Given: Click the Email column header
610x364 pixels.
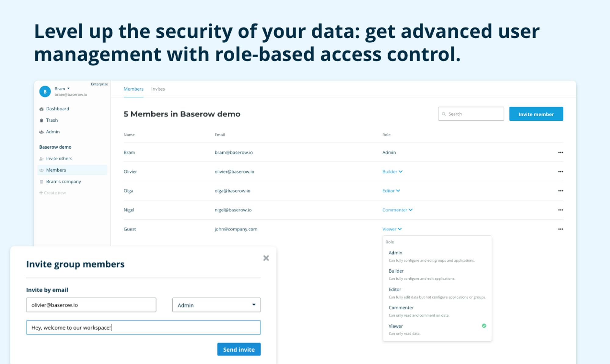Looking at the screenshot, I should click(220, 135).
